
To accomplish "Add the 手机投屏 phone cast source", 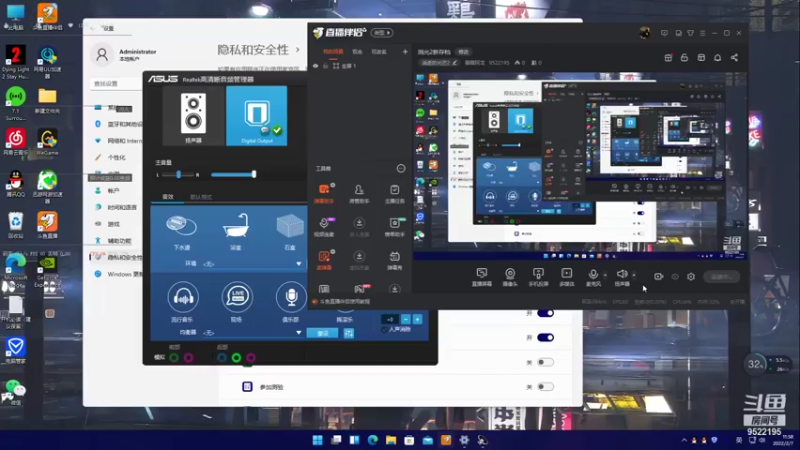I will 538,277.
